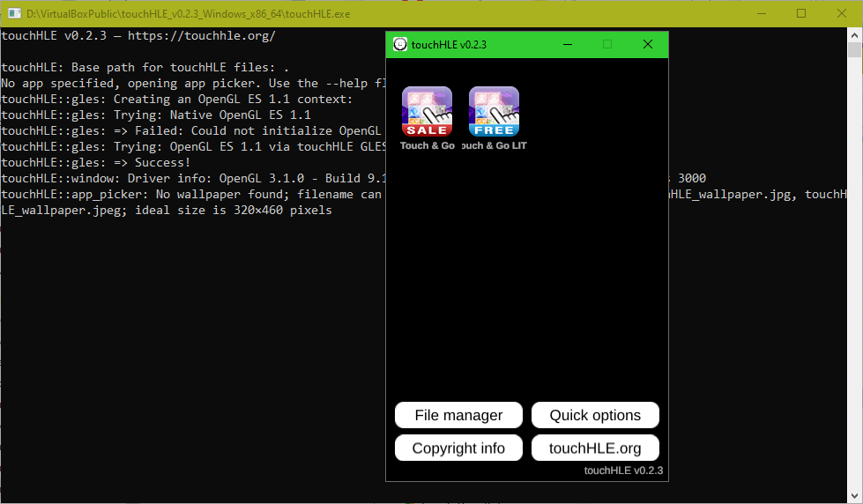Click the console line 'touchHLE::gles: => Success!'
The width and height of the screenshot is (863, 504).
coord(96,163)
